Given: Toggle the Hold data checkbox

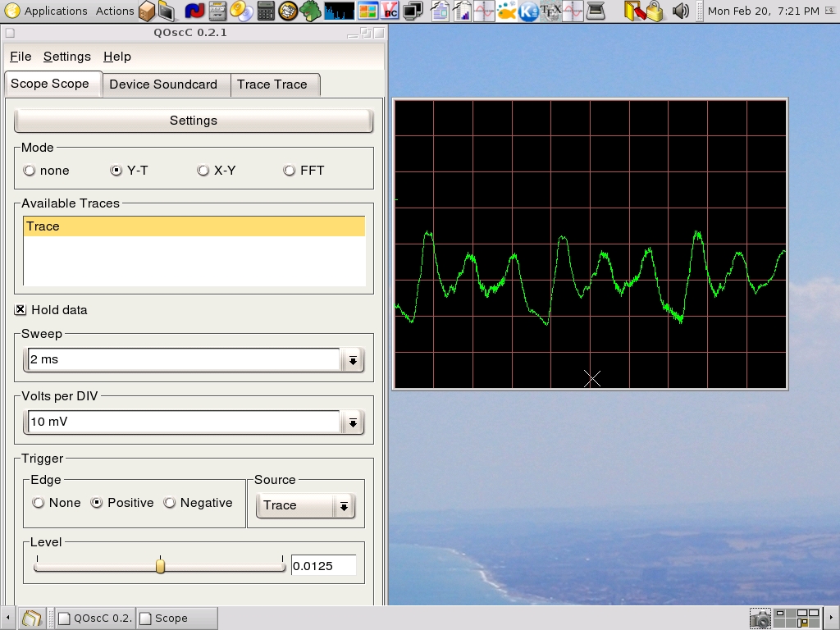Looking at the screenshot, I should (x=21, y=309).
